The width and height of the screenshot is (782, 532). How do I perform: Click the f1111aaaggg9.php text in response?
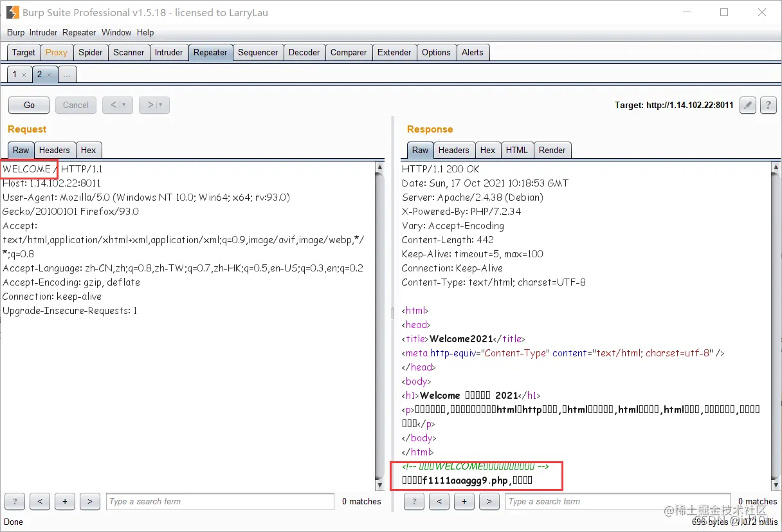tap(466, 481)
